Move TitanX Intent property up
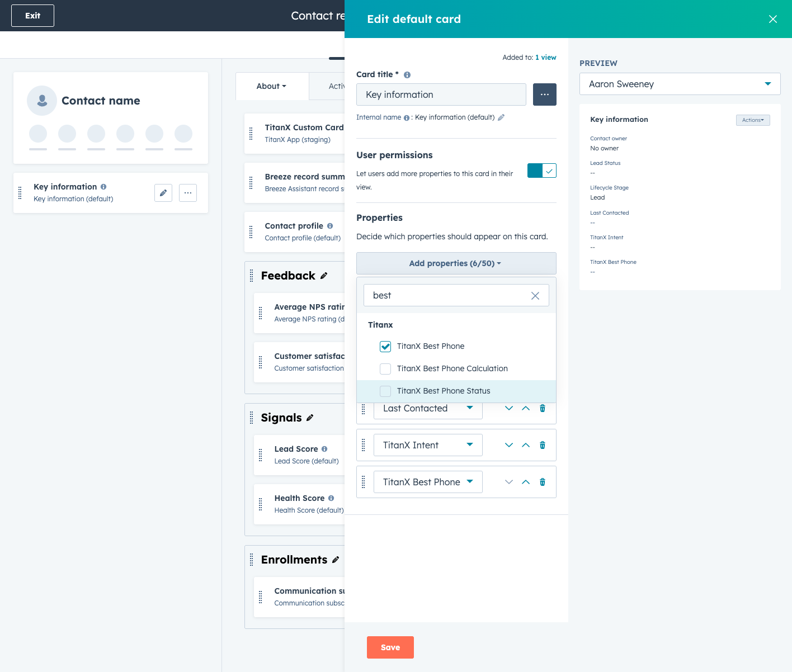This screenshot has width=792, height=672. 526,445
